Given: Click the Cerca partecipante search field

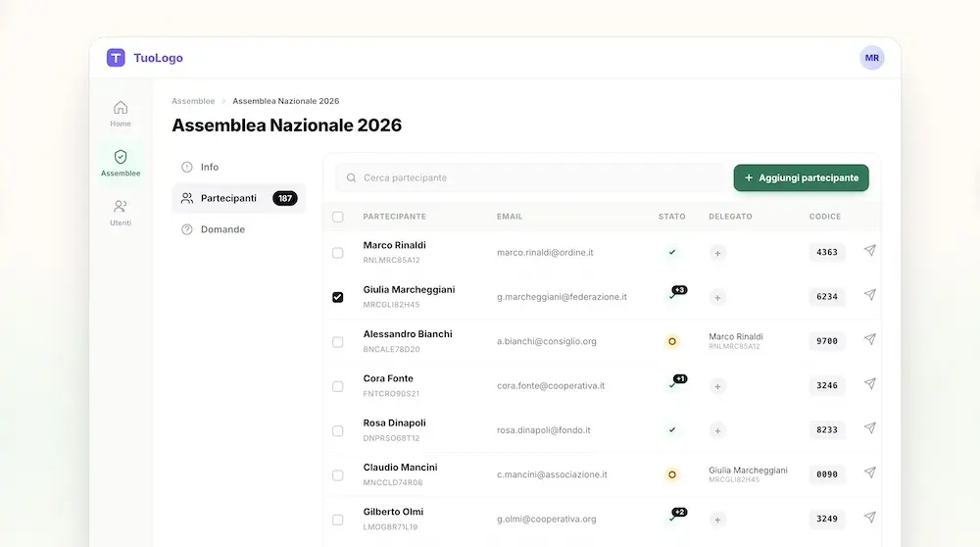Looking at the screenshot, I should tap(534, 177).
